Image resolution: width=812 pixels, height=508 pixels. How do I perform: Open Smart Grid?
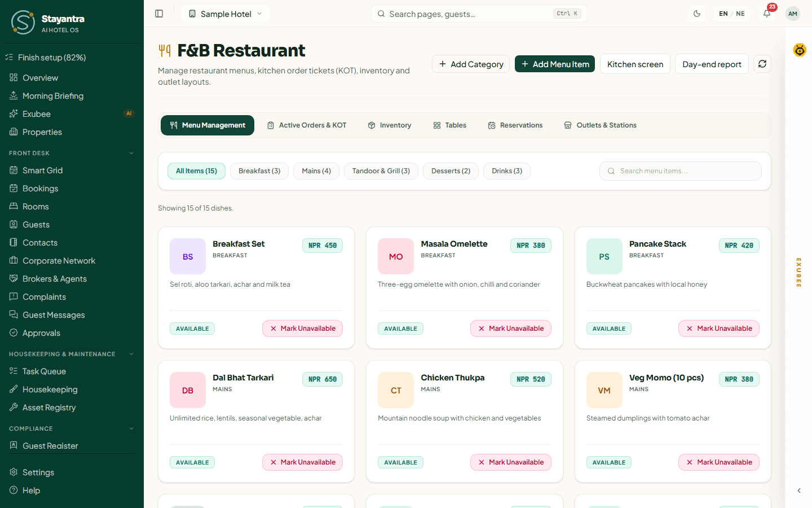[72, 170]
